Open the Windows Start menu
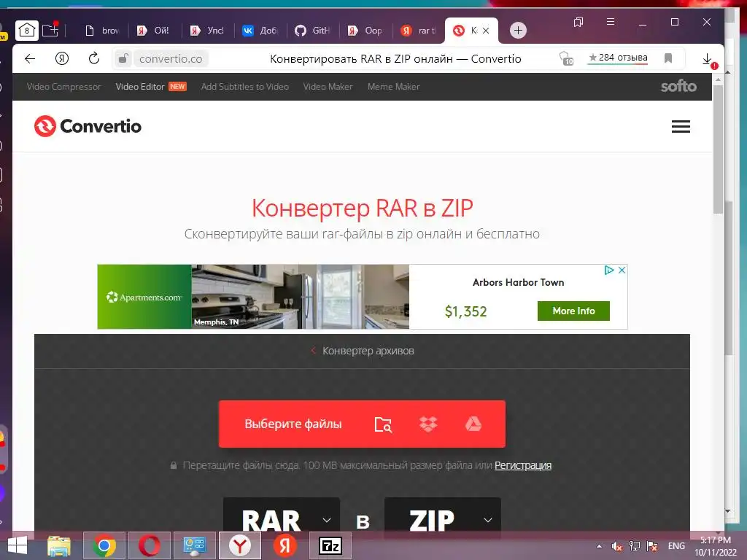The width and height of the screenshot is (747, 560). click(18, 545)
